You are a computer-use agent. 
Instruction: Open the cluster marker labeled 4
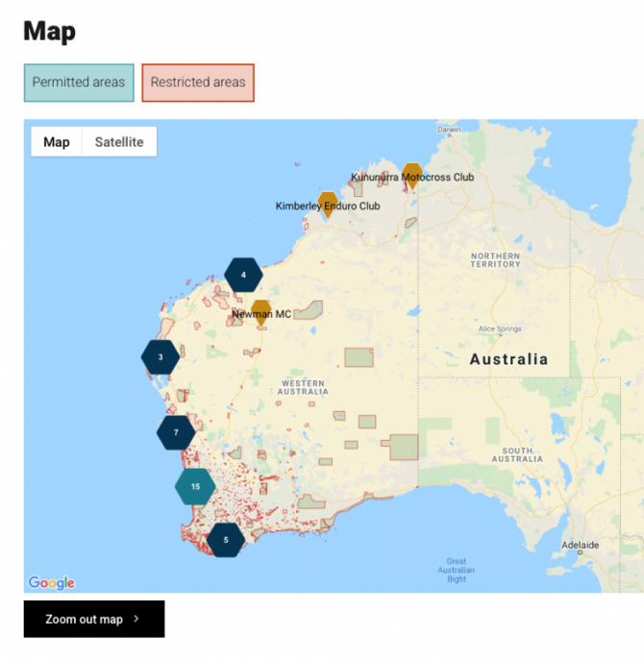coord(243,275)
